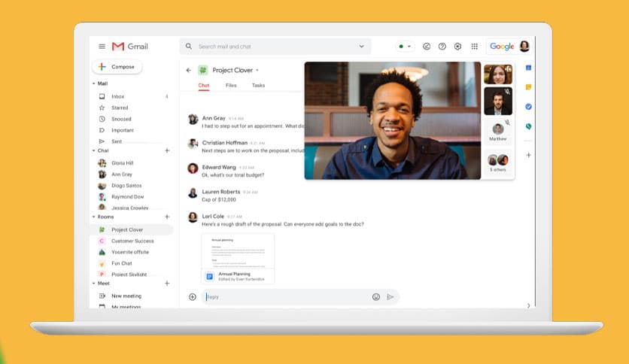Click the tasks checkmark icon in header
The width and height of the screenshot is (629, 364).
pyautogui.click(x=427, y=47)
